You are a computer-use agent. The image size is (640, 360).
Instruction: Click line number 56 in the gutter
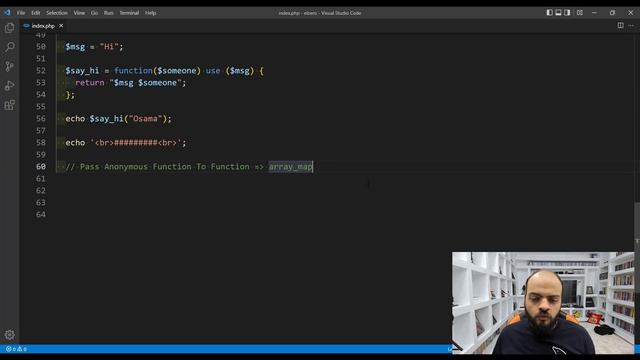point(41,119)
